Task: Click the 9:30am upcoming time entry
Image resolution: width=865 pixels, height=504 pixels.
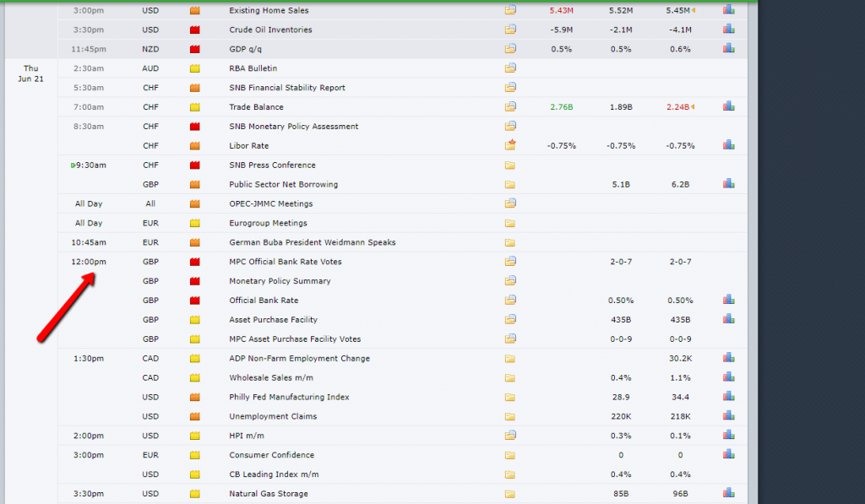Action: pos(89,165)
